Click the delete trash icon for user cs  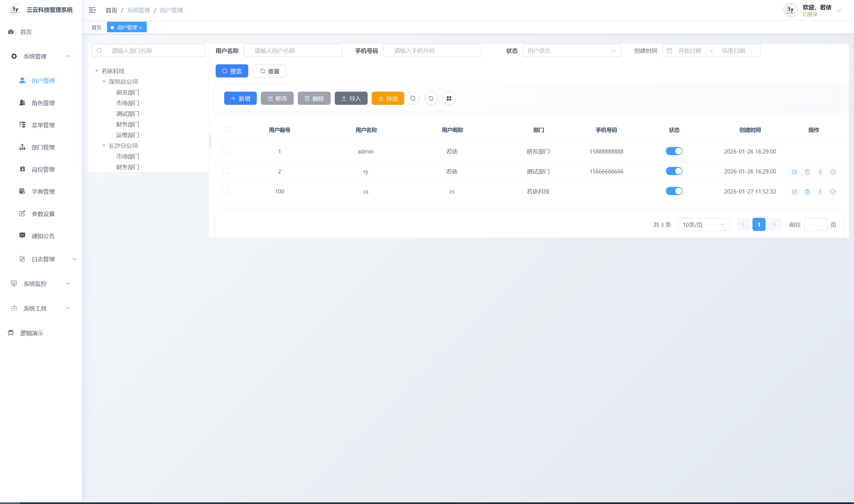807,192
